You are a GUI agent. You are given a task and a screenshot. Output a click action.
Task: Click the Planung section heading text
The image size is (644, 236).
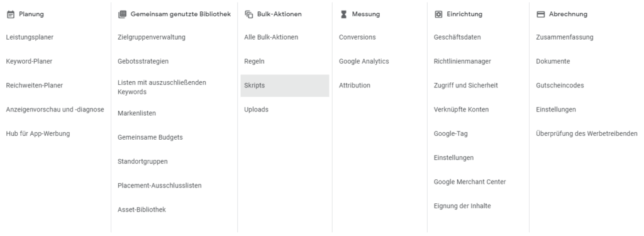31,14
